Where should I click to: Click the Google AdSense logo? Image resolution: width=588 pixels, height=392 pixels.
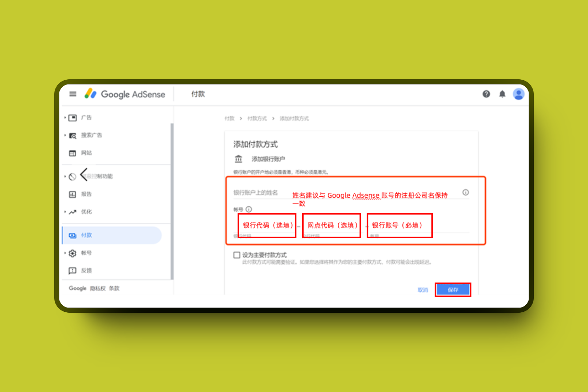125,94
